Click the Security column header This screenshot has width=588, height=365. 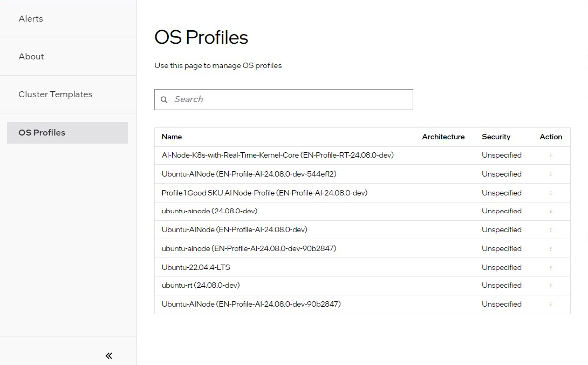point(496,137)
